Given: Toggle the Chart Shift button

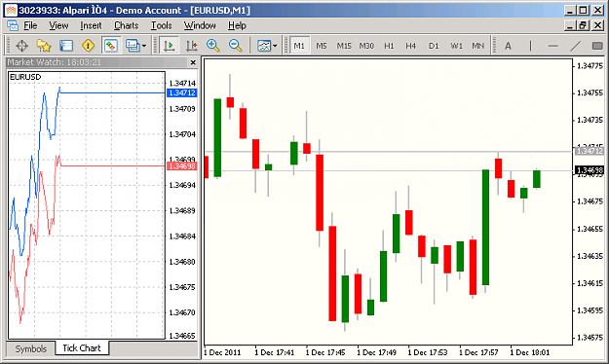Looking at the screenshot, I should tap(191, 46).
